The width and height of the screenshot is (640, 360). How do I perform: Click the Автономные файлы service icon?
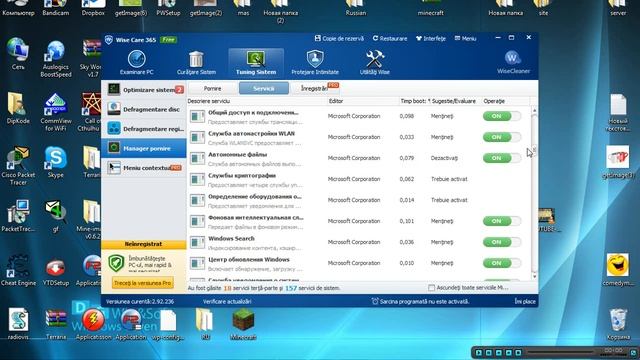198,158
